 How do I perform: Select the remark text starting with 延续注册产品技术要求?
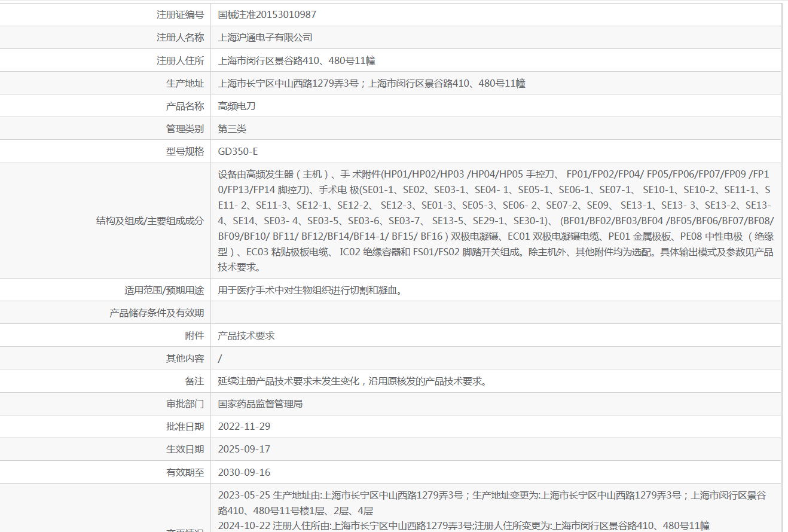[353, 381]
